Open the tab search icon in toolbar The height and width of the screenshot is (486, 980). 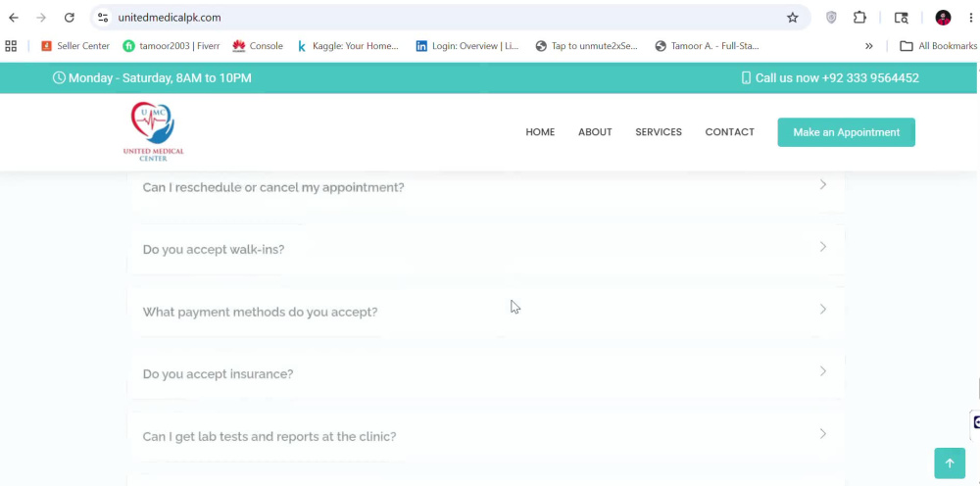coord(902,18)
